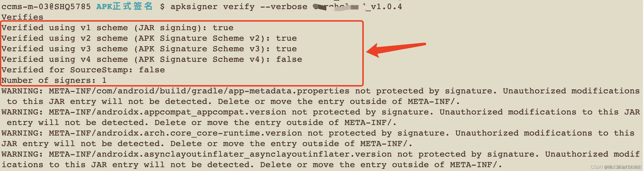Image resolution: width=644 pixels, height=171 pixels.
Task: Click the asynclayoutinflater.version warning path
Action: pyautogui.click(x=220, y=154)
